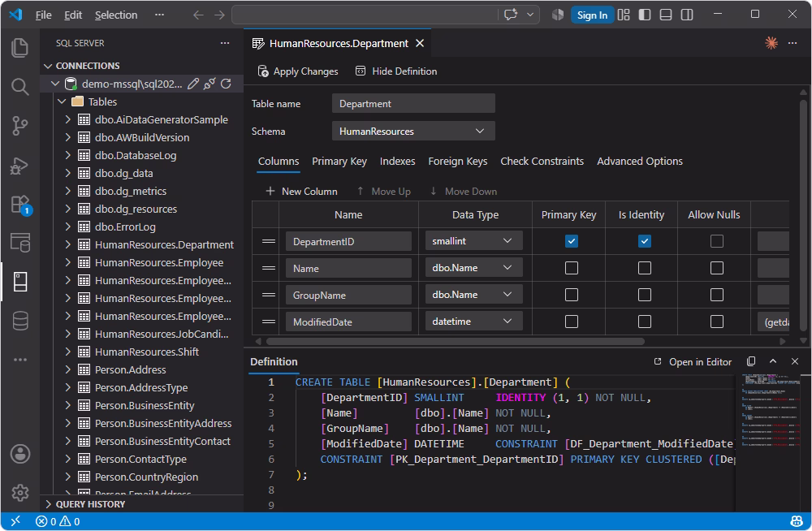Check Is Identity for ModifiedDate
Screen dimensions: 812x531
(x=644, y=322)
